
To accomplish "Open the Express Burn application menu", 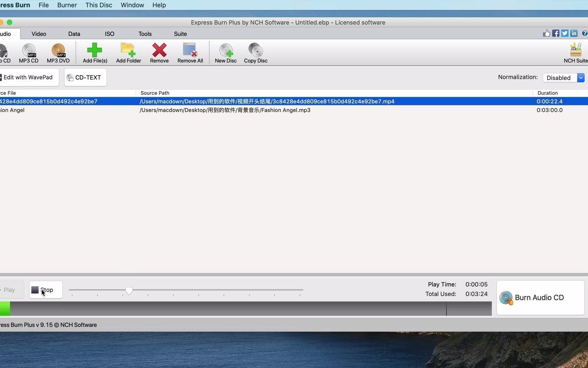I will coord(15,5).
